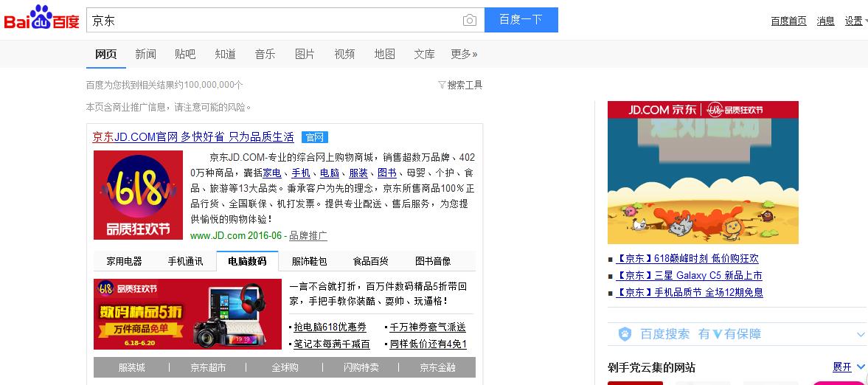Click the 百度搜索 有V有保障 text
Image resolution: width=868 pixels, height=385 pixels.
[x=701, y=334]
